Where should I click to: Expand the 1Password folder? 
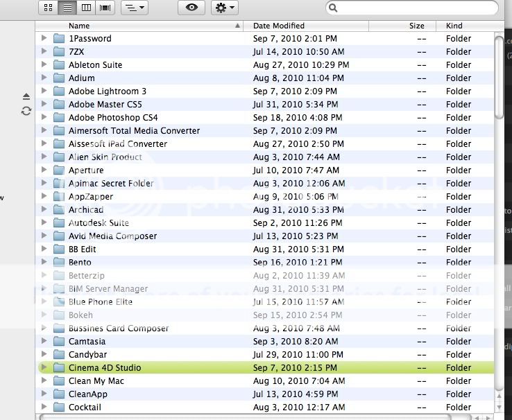click(44, 38)
